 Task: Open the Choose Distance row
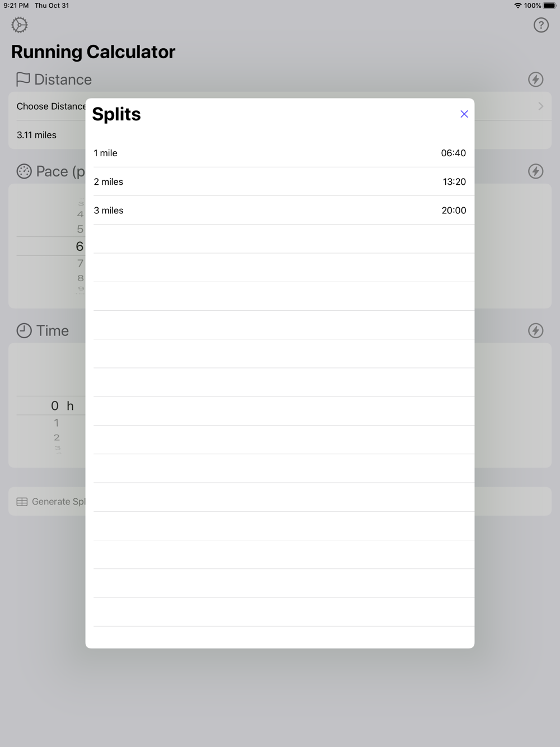[x=280, y=106]
